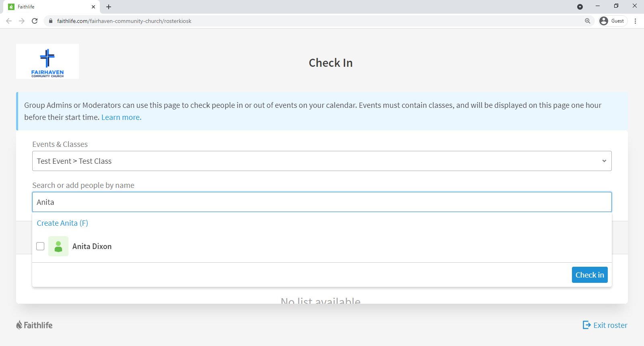
Task: Click the browser reload icon
Action: click(35, 21)
